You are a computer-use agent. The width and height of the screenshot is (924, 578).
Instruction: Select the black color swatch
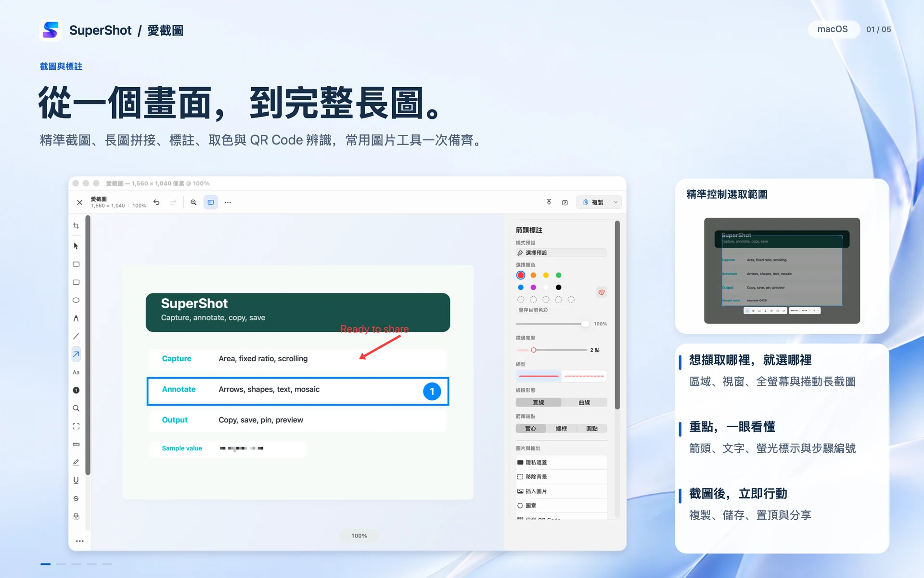pyautogui.click(x=559, y=288)
